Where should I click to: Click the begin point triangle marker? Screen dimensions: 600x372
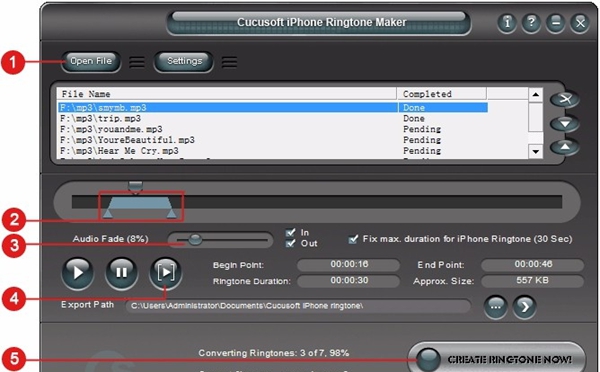108,213
